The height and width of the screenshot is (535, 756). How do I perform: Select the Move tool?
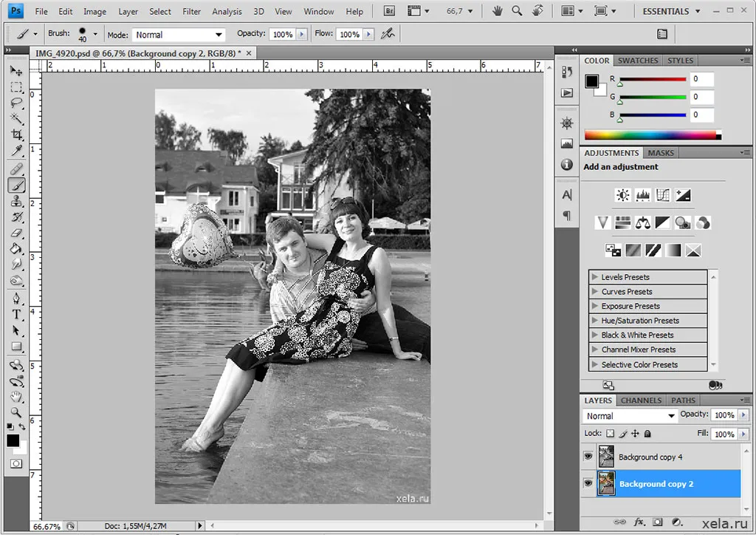click(x=16, y=72)
